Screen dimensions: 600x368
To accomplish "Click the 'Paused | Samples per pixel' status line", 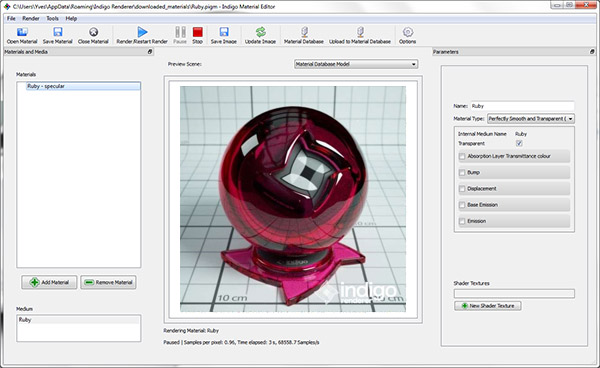I will click(241, 342).
